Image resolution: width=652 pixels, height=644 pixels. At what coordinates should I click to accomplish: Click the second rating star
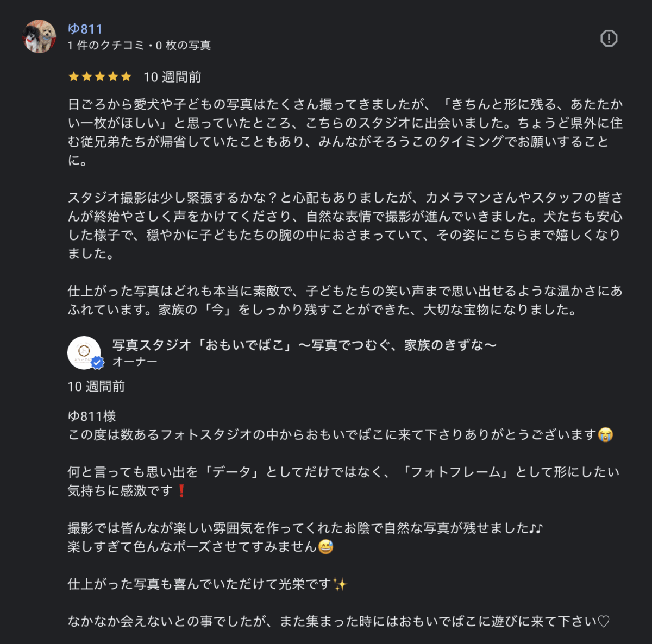(x=87, y=77)
